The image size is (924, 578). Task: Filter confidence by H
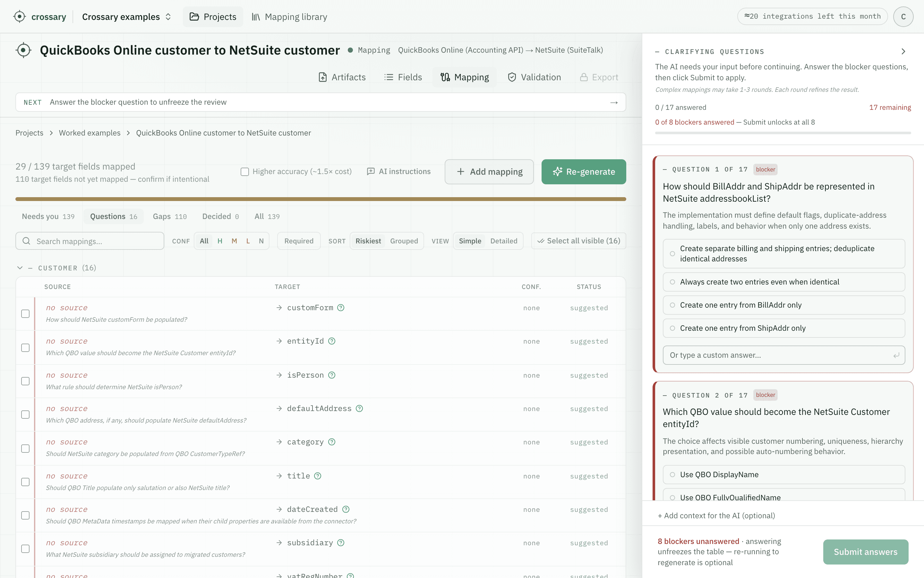pos(220,241)
